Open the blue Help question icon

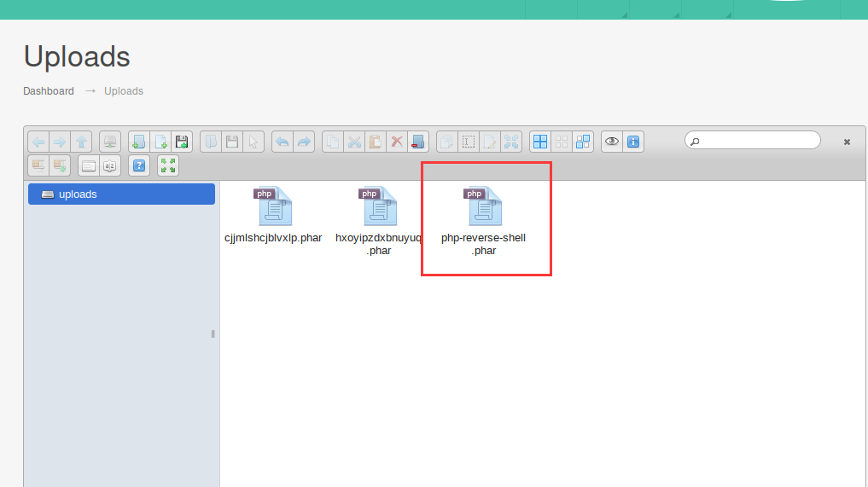(x=139, y=165)
